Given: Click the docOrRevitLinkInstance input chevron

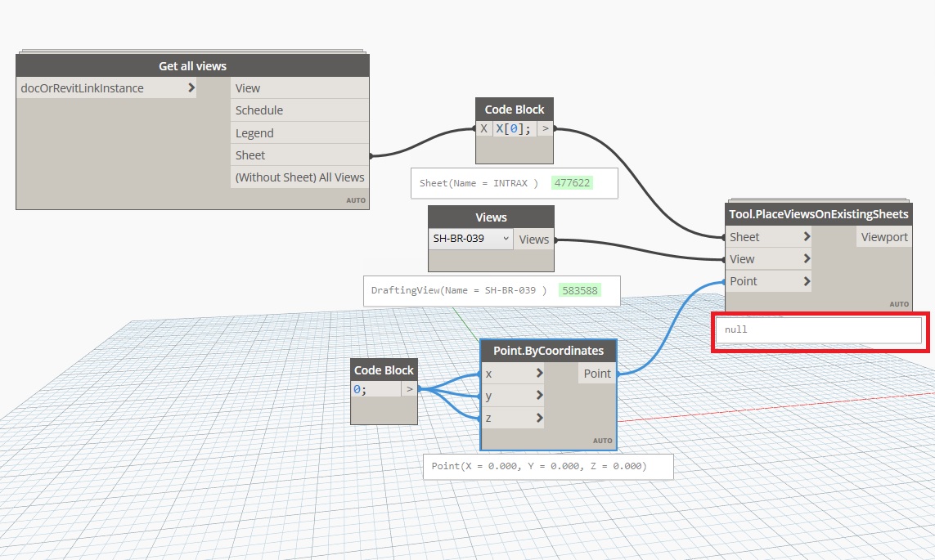Looking at the screenshot, I should click(192, 87).
